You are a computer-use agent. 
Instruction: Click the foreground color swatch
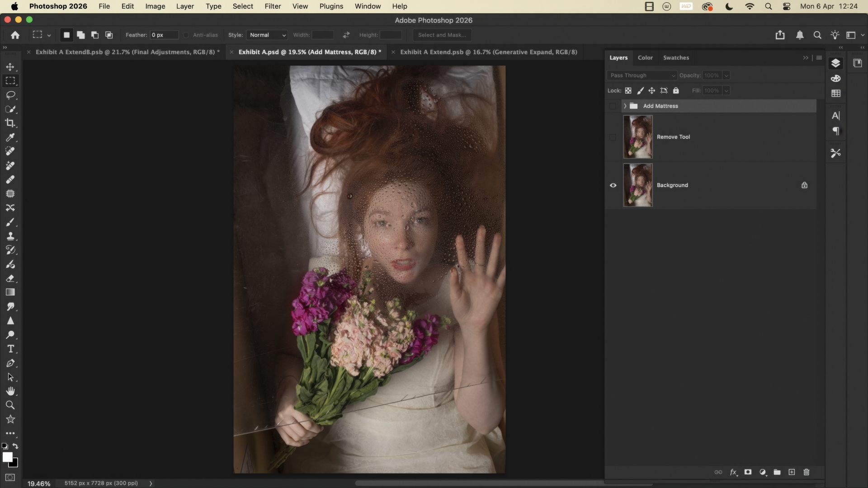(7, 457)
